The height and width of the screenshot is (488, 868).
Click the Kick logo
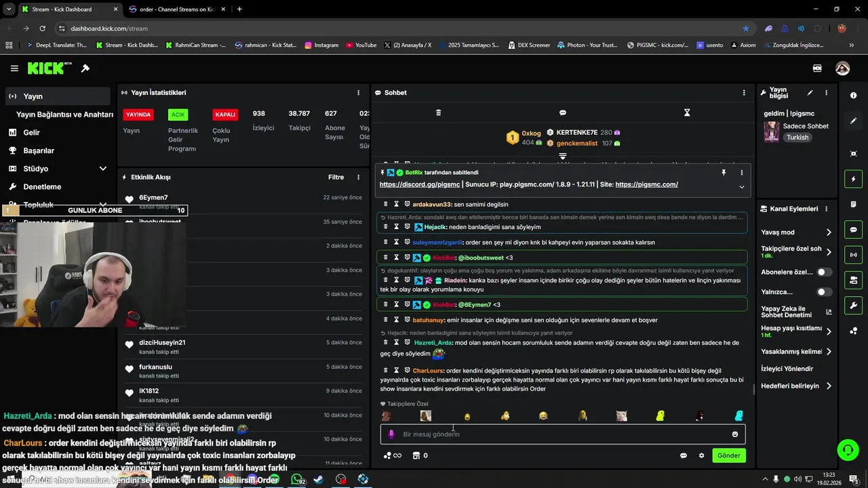tap(50, 68)
